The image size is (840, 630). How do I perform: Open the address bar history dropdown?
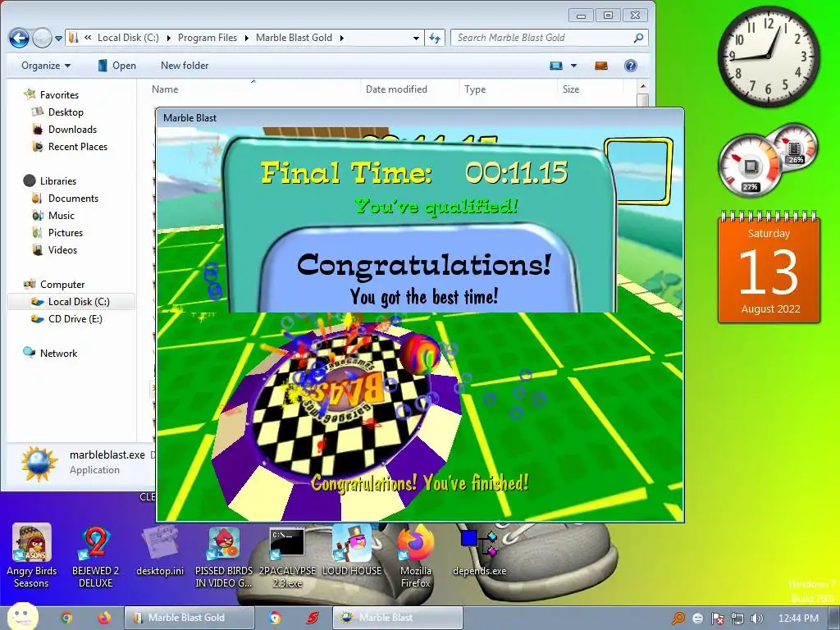[416, 38]
